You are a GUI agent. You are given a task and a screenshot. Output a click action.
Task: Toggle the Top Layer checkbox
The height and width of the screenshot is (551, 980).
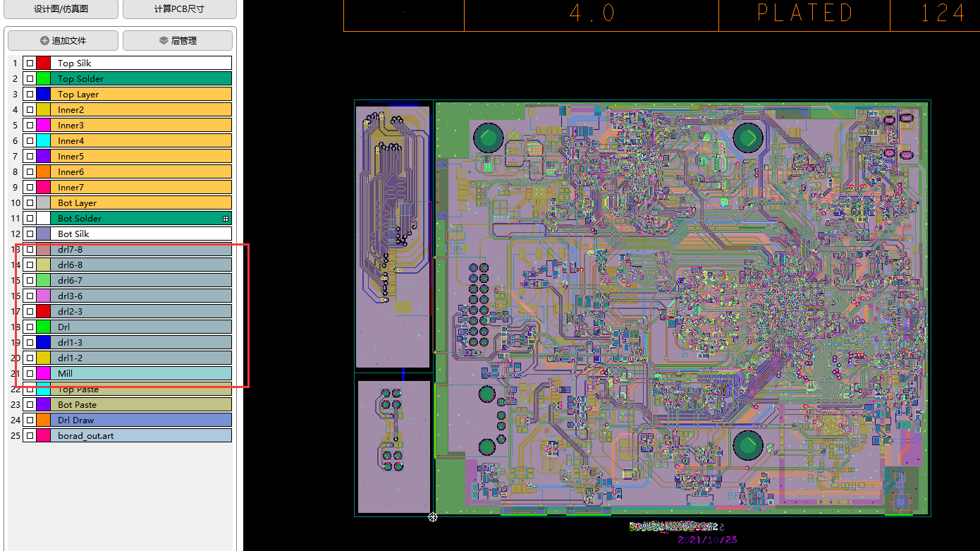pyautogui.click(x=30, y=95)
